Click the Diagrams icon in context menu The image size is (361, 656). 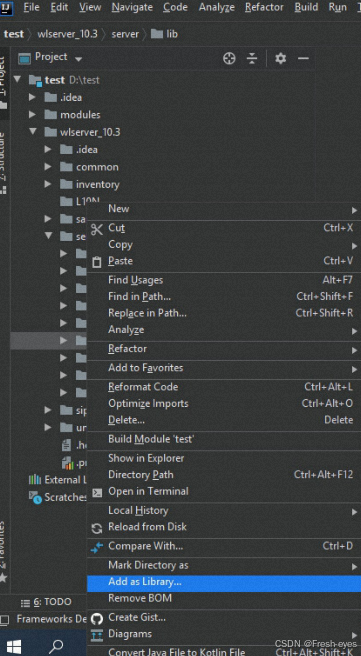point(97,635)
